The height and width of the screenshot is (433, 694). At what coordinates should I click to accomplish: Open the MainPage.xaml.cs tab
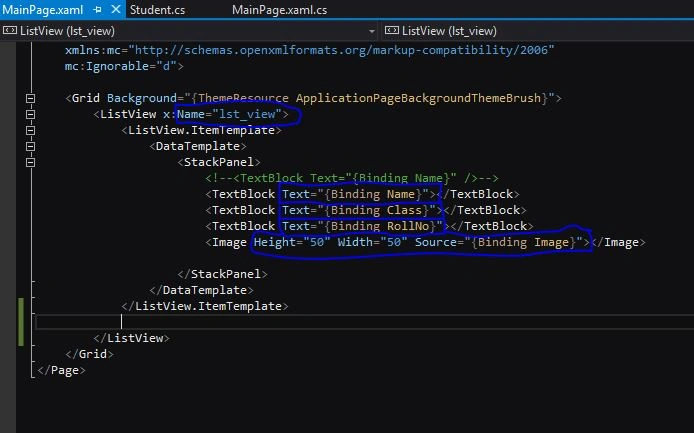click(279, 10)
